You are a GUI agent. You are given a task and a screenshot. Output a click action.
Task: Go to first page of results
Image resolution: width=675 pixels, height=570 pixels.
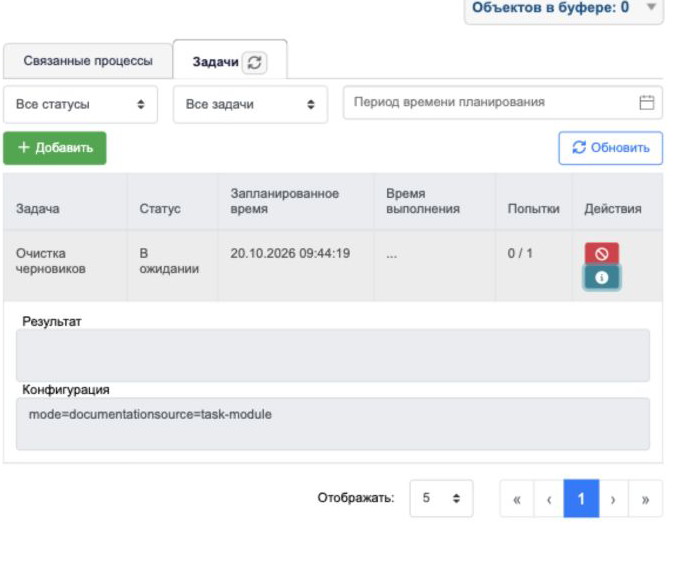coord(517,499)
